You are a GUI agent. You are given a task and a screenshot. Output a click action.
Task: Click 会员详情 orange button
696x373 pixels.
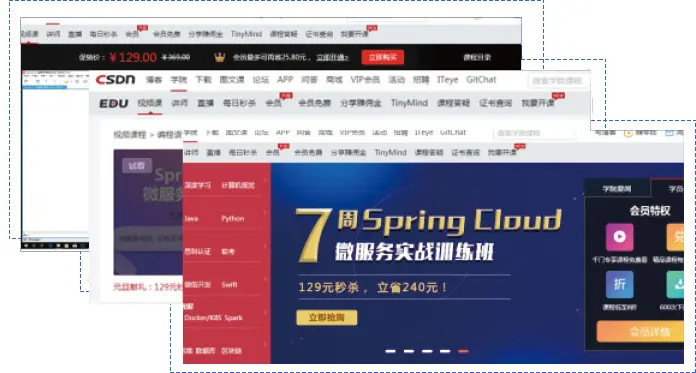point(640,332)
